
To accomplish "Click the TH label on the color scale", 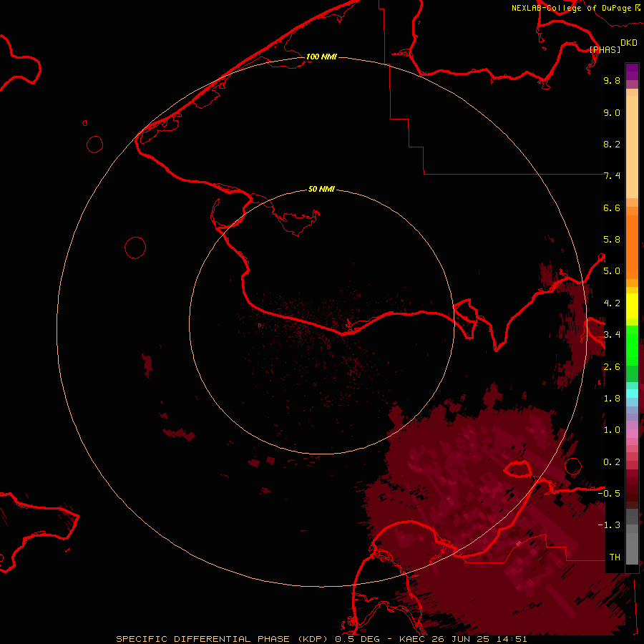I will [x=615, y=557].
